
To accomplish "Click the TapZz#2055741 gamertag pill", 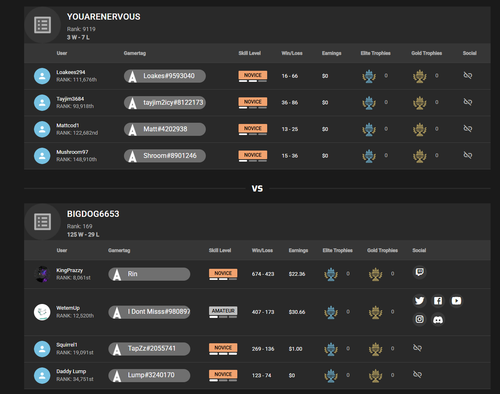I will point(149,349).
